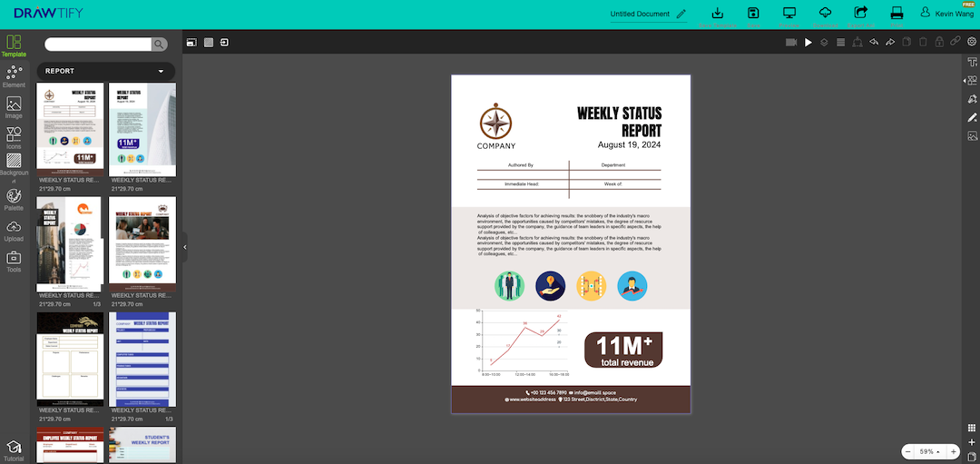Click the 11M+ total revenue badge
980x464 pixels.
click(x=623, y=350)
